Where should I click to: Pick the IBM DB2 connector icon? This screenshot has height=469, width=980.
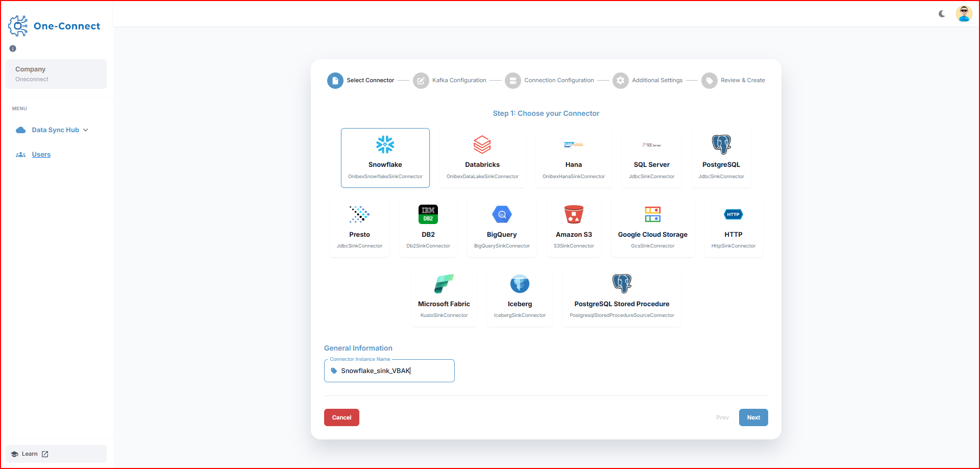coord(428,214)
